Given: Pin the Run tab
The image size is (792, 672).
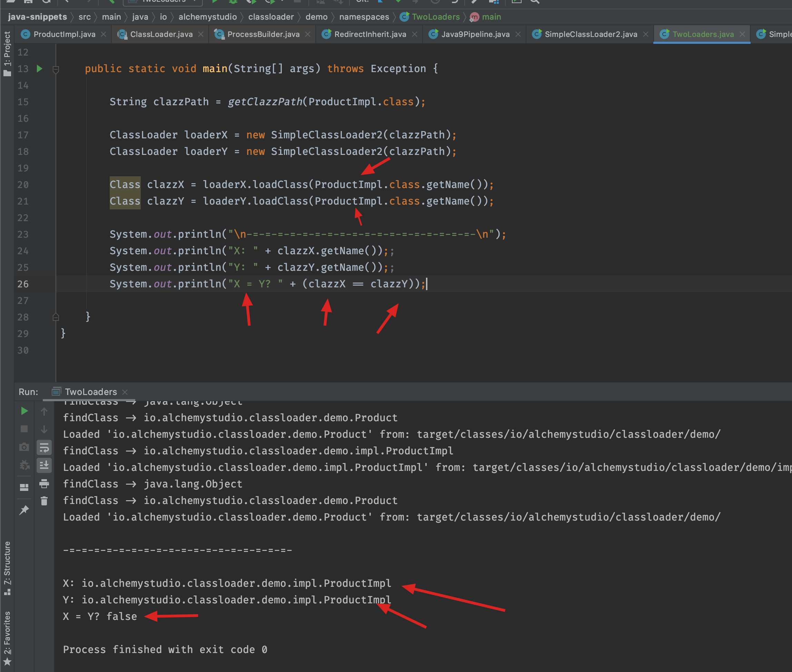Looking at the screenshot, I should coord(24,510).
